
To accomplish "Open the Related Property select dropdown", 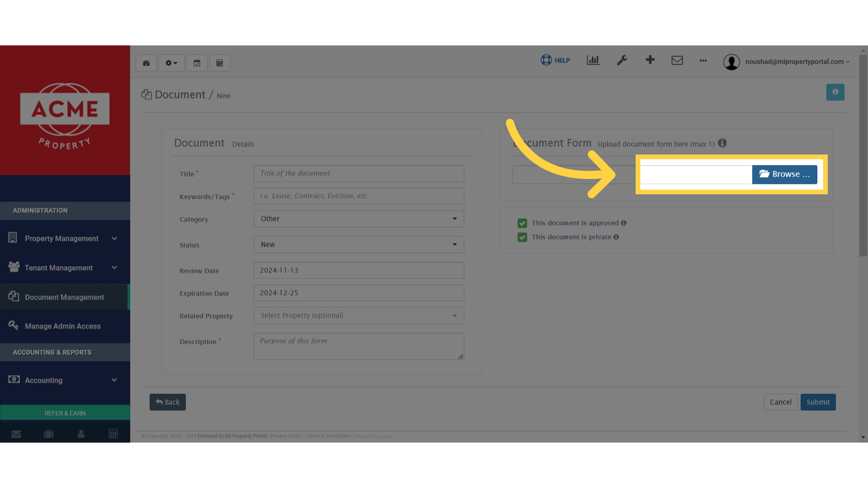I will pyautogui.click(x=359, y=316).
